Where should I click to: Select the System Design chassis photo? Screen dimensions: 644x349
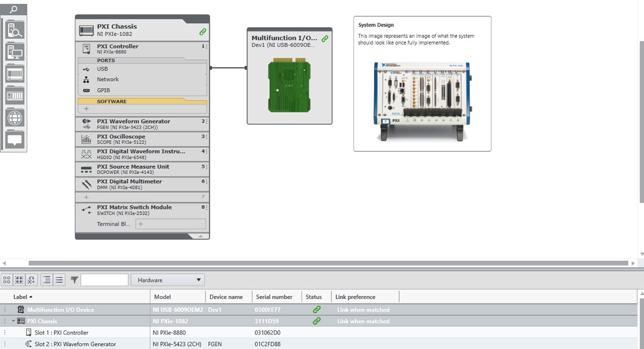tap(423, 101)
